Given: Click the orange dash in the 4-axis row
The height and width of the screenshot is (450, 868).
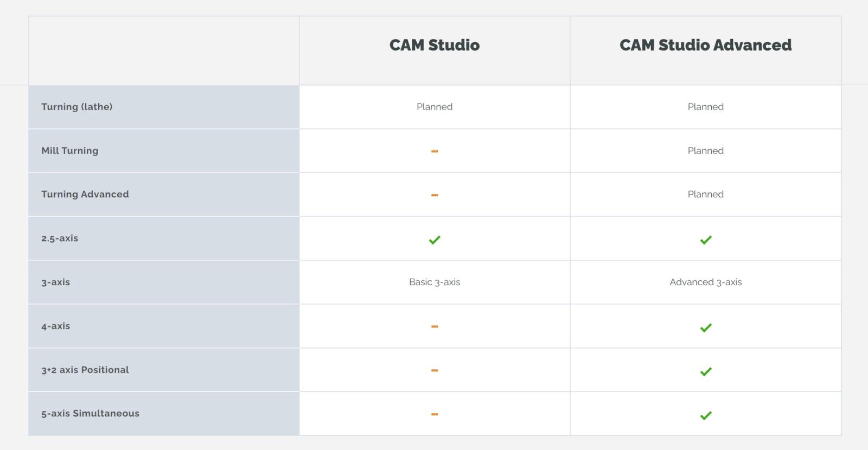Looking at the screenshot, I should tap(435, 326).
